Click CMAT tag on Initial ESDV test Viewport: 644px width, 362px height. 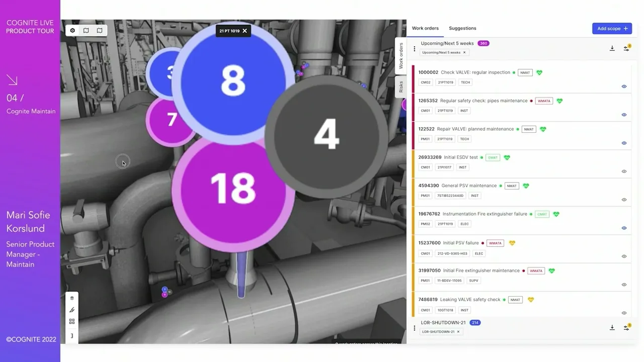pos(493,157)
